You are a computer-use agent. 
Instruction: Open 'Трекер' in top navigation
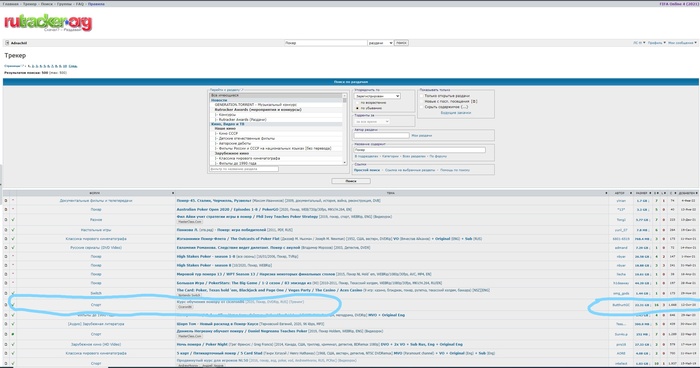point(30,4)
